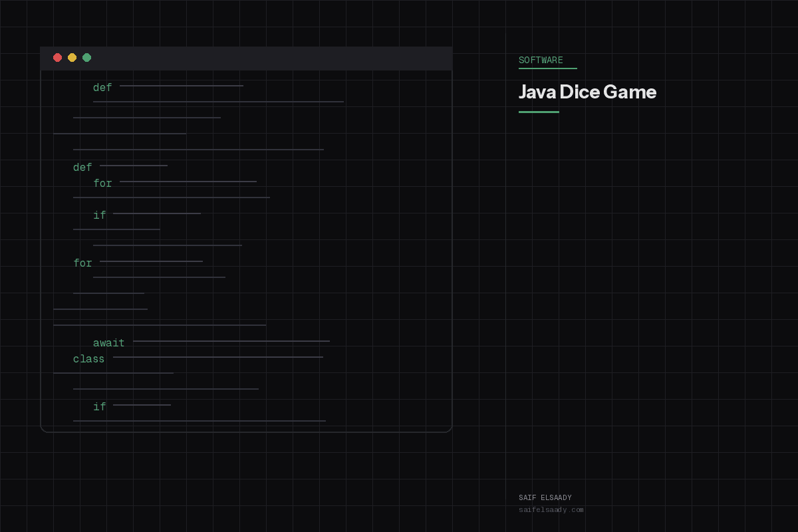Toggle the lower 'for' loop line
This screenshot has height=532, width=798.
click(x=82, y=263)
